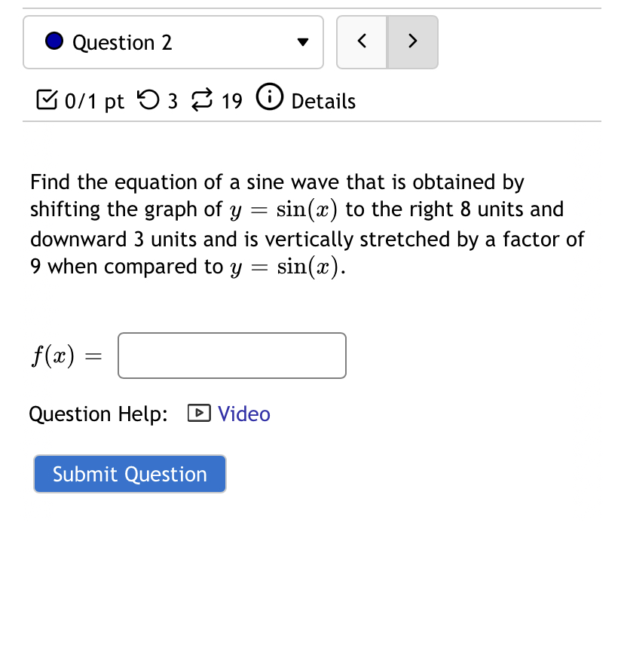Open Details via the info circle icon
The image size is (624, 672).
[x=269, y=97]
